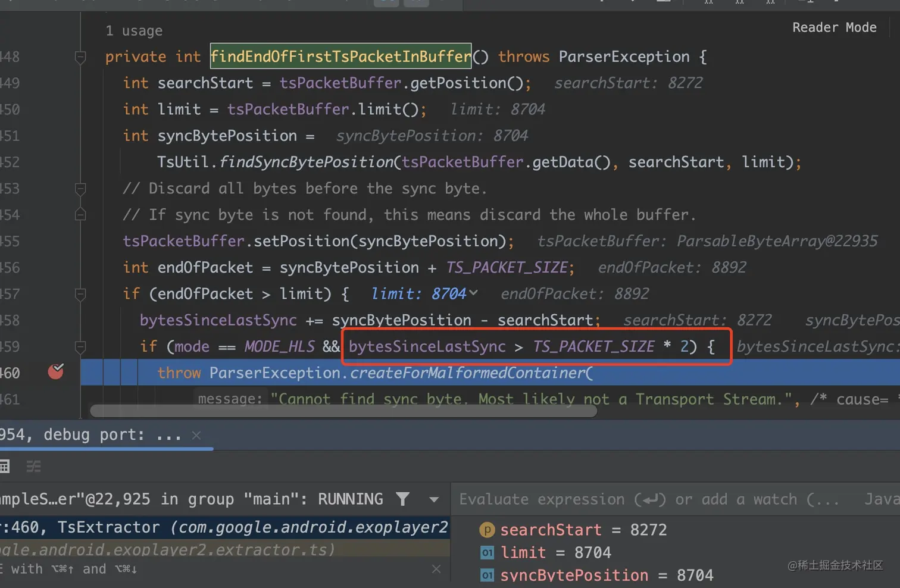Close the debug port session tab
The height and width of the screenshot is (588, 900).
tap(196, 435)
